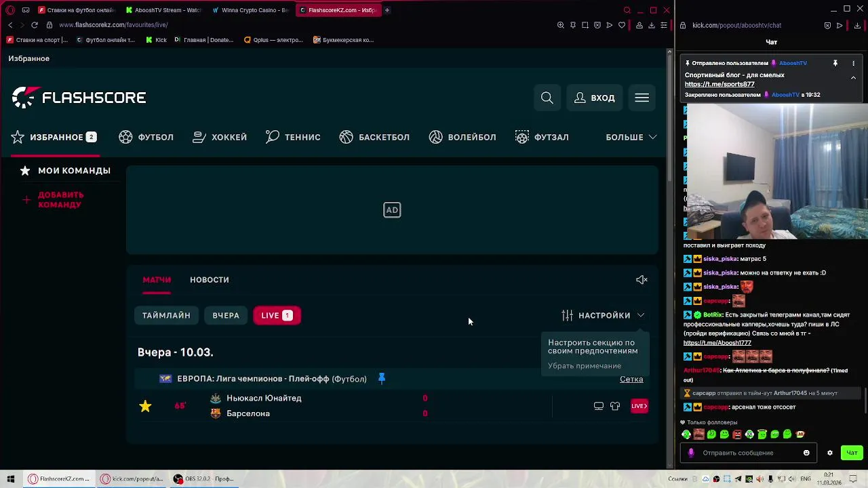Open a new browser tab with plus
This screenshot has height=488, width=868.
387,10
